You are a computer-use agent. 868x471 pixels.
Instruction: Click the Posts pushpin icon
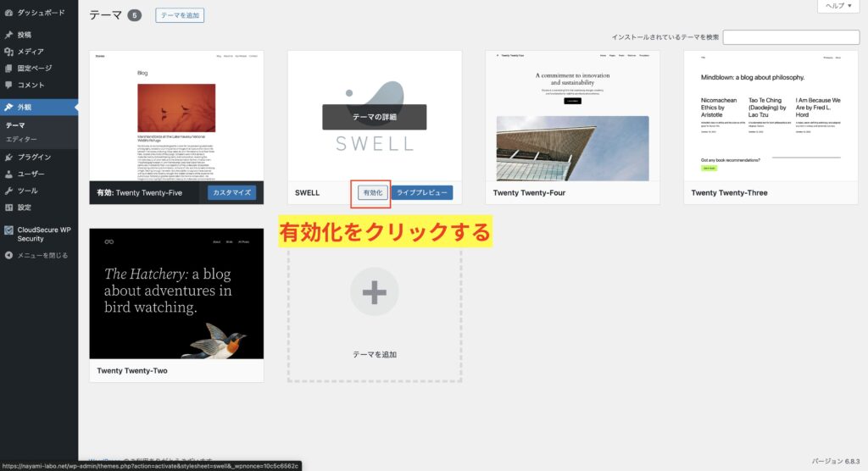(x=8, y=35)
